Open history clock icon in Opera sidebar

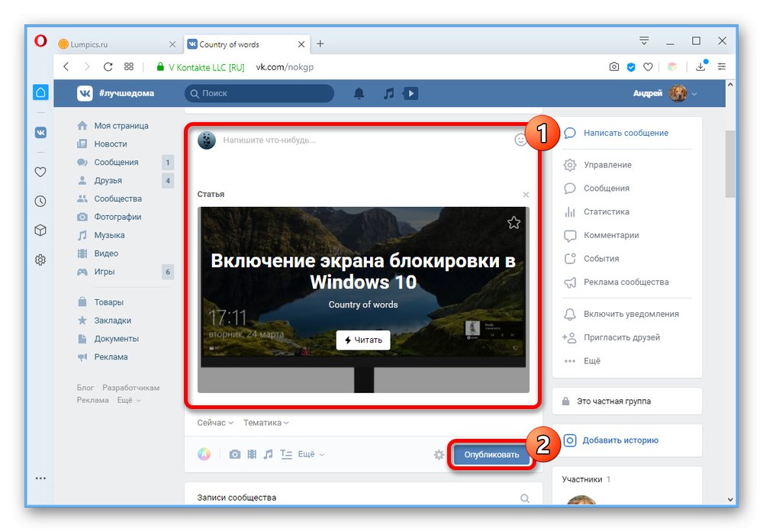pos(40,201)
